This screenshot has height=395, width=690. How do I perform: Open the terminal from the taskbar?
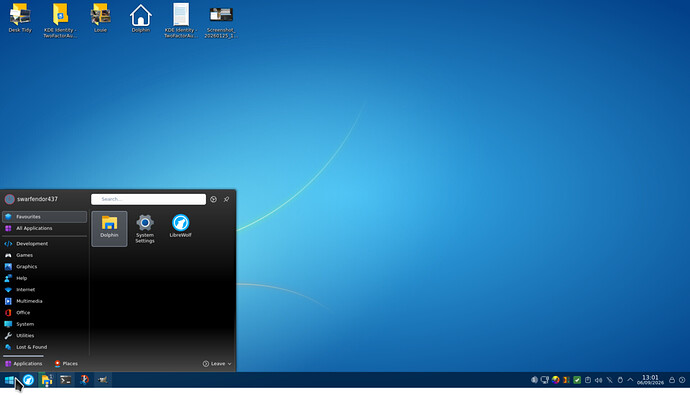[x=66, y=380]
